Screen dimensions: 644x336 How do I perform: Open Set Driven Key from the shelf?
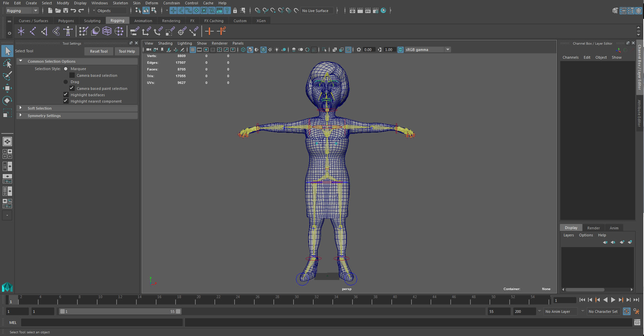tap(221, 32)
